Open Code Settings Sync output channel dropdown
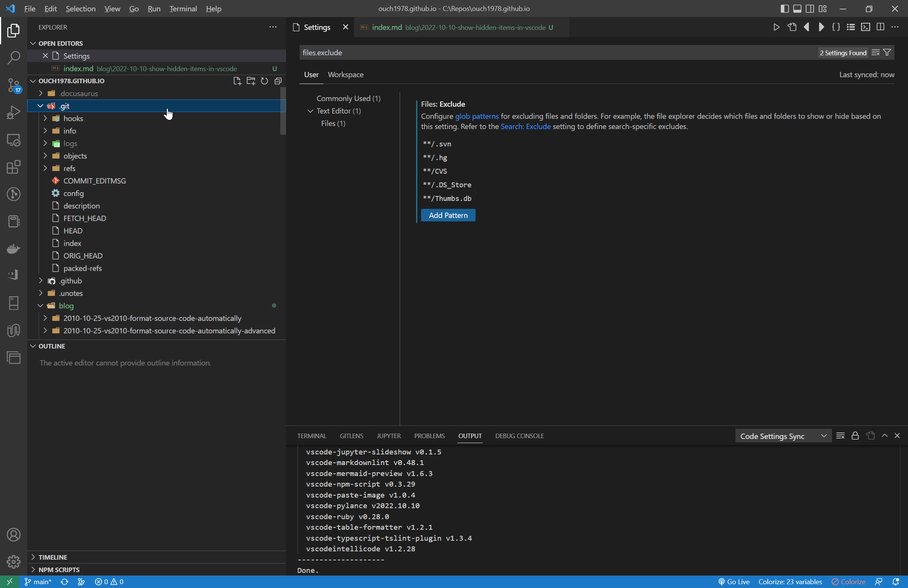Image resolution: width=908 pixels, height=588 pixels. point(783,436)
